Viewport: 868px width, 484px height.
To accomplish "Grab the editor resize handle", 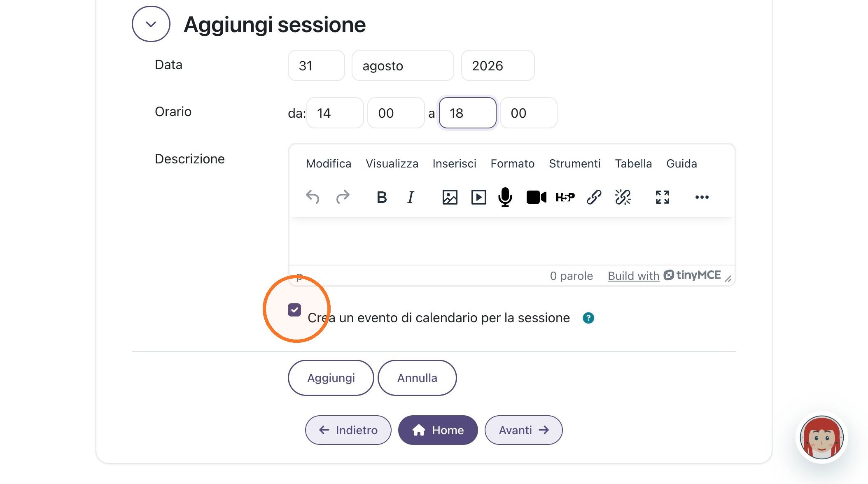I will [728, 279].
